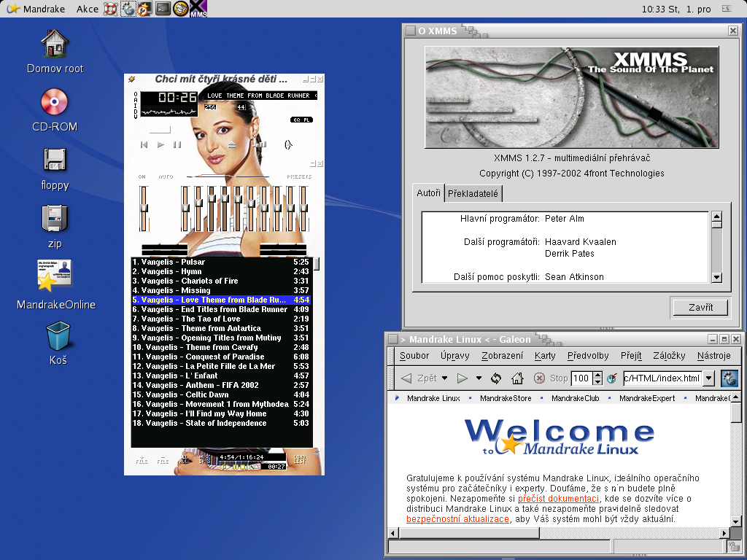Pause playback in the XMMS player
The image size is (747, 560).
177,145
